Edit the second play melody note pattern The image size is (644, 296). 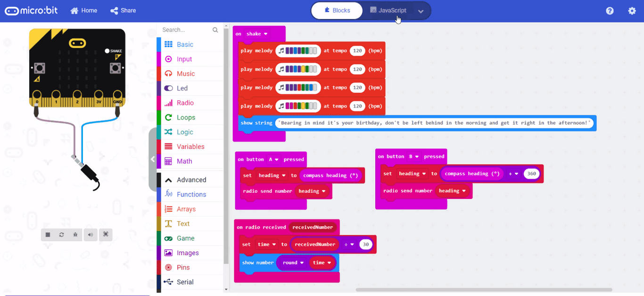coord(298,69)
